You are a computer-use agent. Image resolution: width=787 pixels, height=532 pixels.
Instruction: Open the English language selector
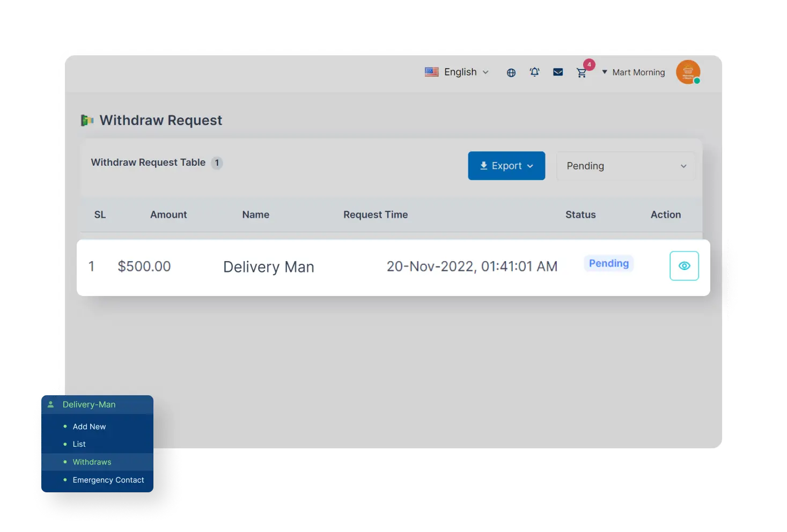(x=460, y=72)
